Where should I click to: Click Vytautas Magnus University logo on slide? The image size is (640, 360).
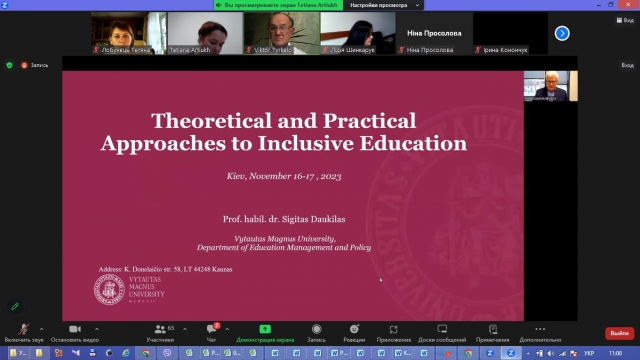click(129, 289)
